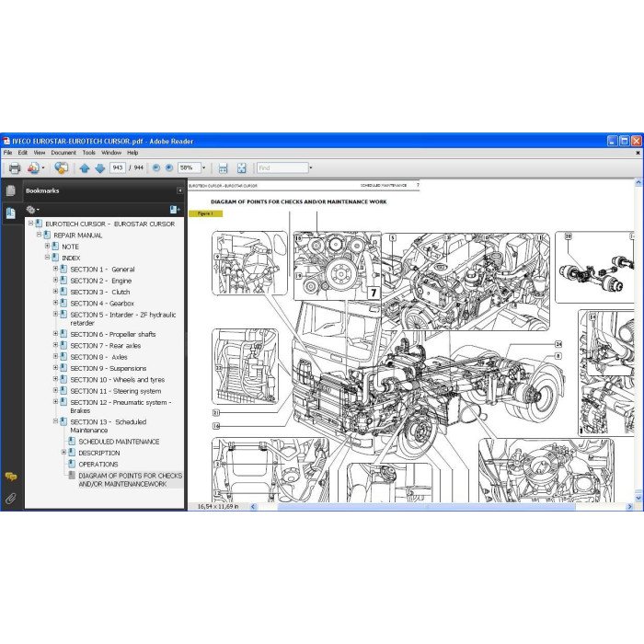644x644 pixels.
Task: Expand the DESCRIPTION bookmark node
Action: [x=63, y=452]
